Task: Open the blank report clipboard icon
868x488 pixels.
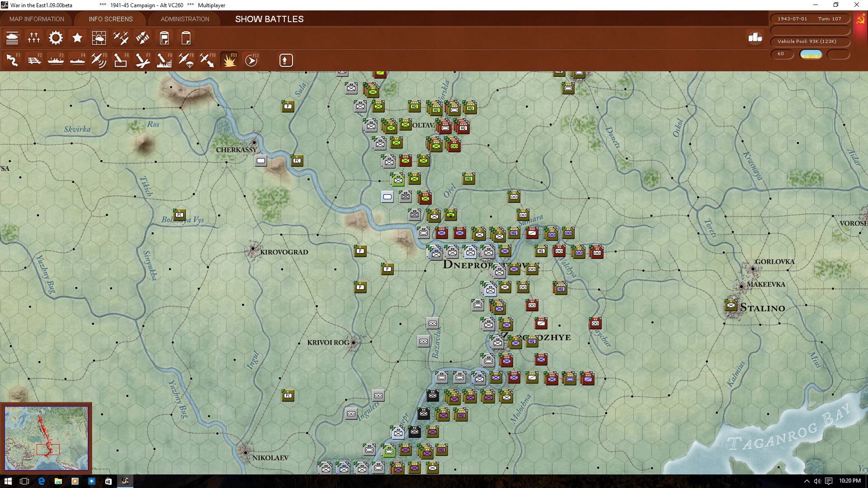Action: pyautogui.click(x=186, y=38)
